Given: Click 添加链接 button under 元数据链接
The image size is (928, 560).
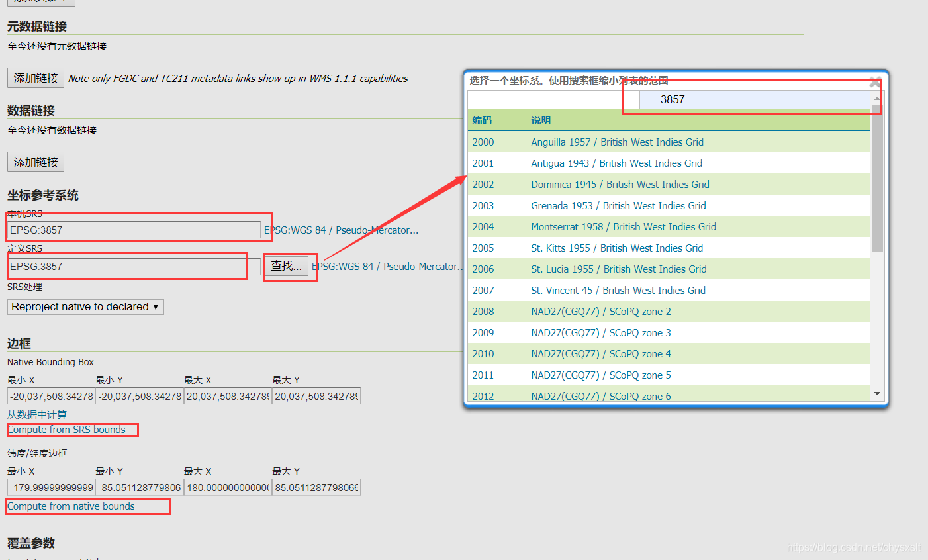Looking at the screenshot, I should click(36, 78).
